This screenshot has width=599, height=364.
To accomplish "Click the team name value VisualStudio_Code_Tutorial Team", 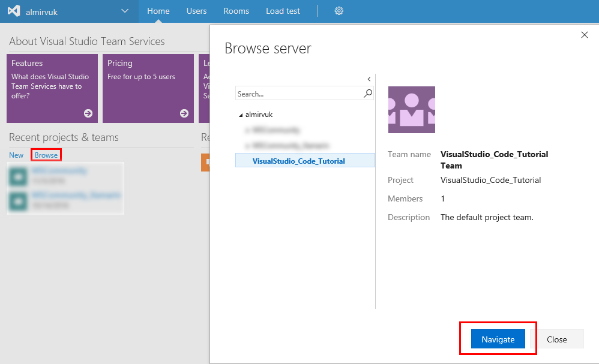I will pyautogui.click(x=495, y=160).
